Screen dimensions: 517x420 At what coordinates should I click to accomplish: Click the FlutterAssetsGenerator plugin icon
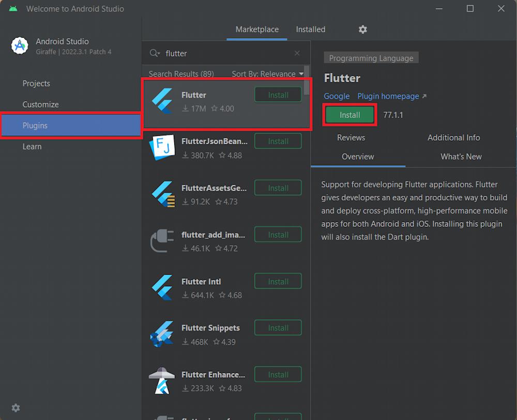(163, 194)
